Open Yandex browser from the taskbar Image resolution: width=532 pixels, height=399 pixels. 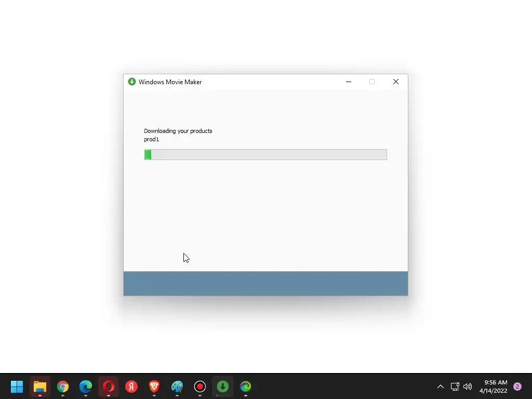coord(131,387)
